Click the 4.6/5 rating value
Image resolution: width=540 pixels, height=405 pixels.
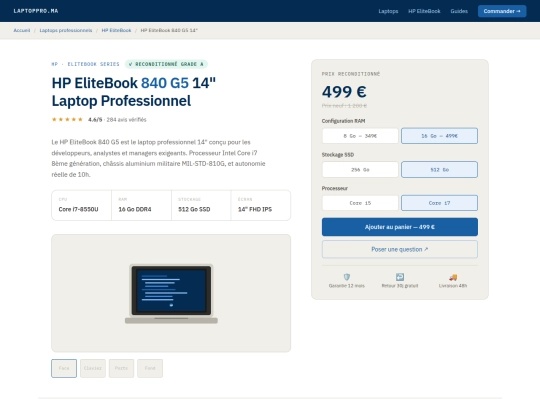(95, 120)
